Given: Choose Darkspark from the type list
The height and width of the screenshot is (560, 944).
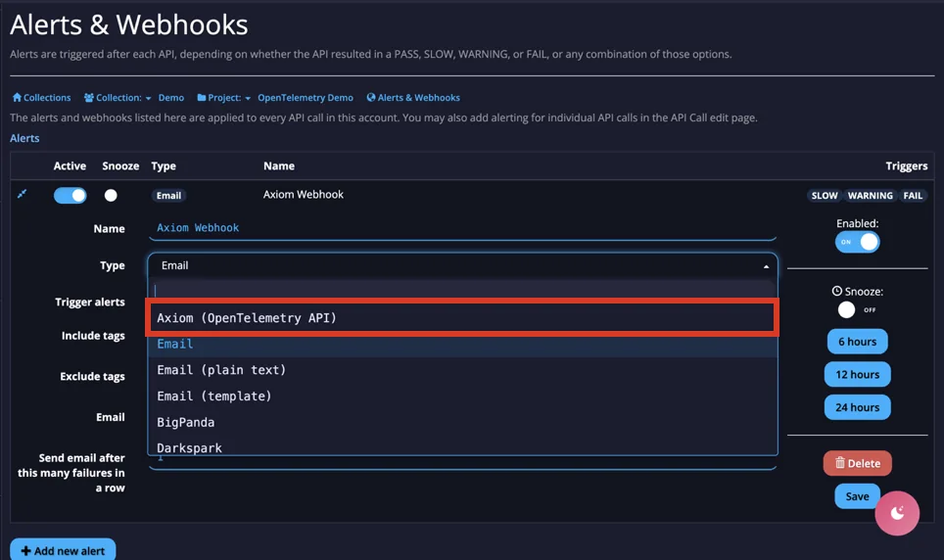Looking at the screenshot, I should click(462, 446).
